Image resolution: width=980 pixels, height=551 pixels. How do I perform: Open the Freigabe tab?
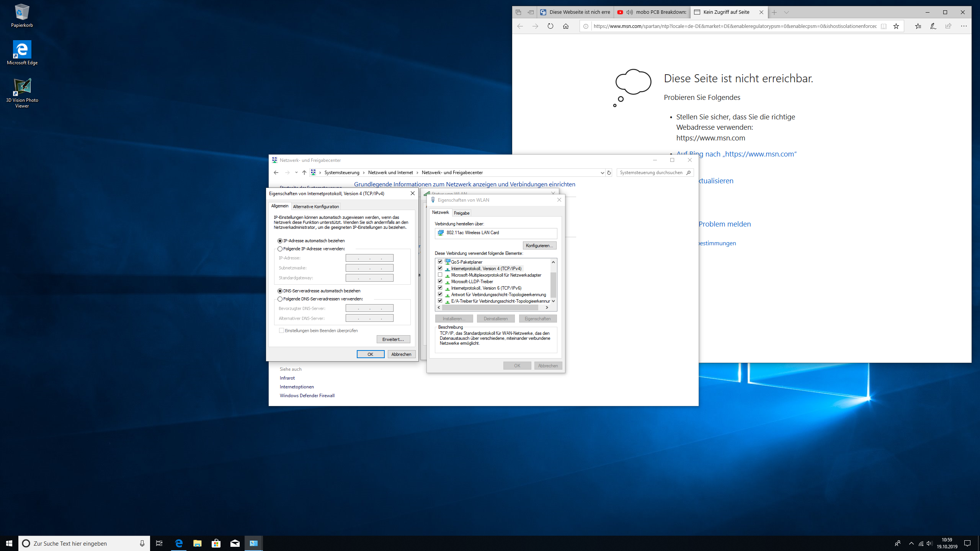coord(461,213)
